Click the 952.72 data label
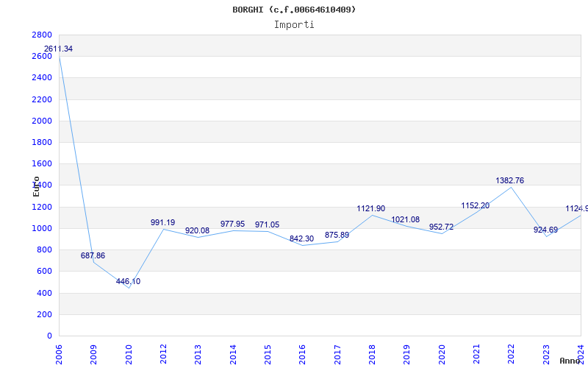Image resolution: width=588 pixels, height=368 pixels. pos(442,227)
